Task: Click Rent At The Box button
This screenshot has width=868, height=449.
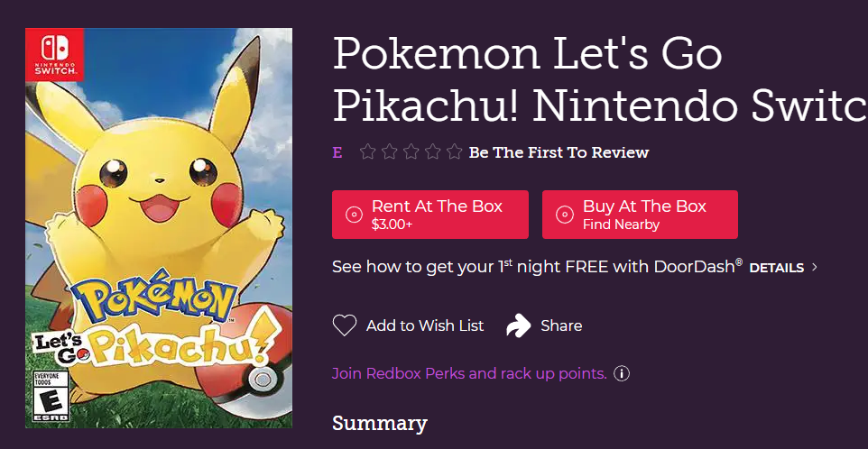Action: 430,215
